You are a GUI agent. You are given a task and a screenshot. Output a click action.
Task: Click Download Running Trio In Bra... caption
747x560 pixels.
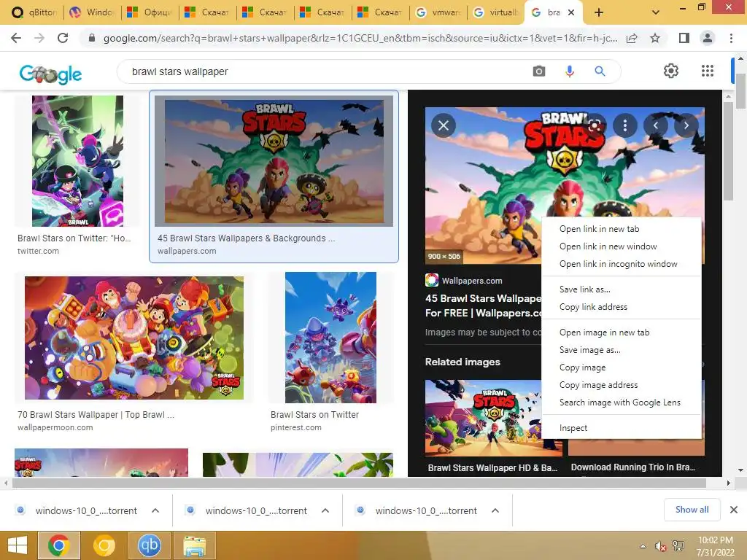tap(633, 467)
